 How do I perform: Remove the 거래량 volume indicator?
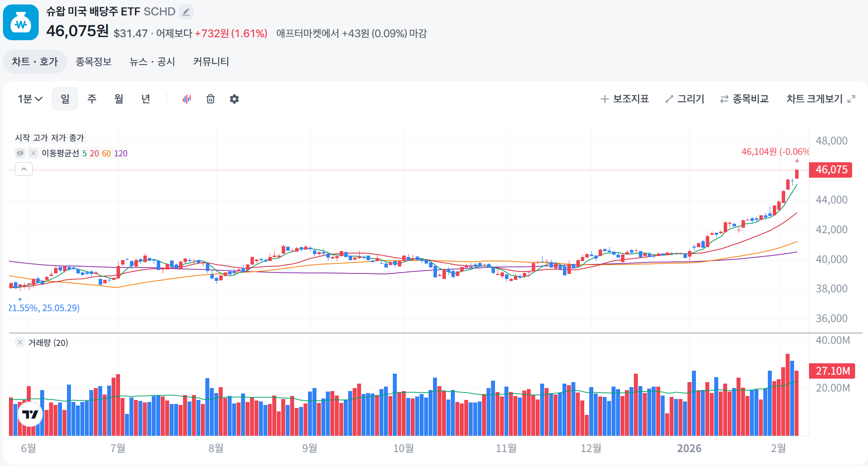click(x=20, y=342)
